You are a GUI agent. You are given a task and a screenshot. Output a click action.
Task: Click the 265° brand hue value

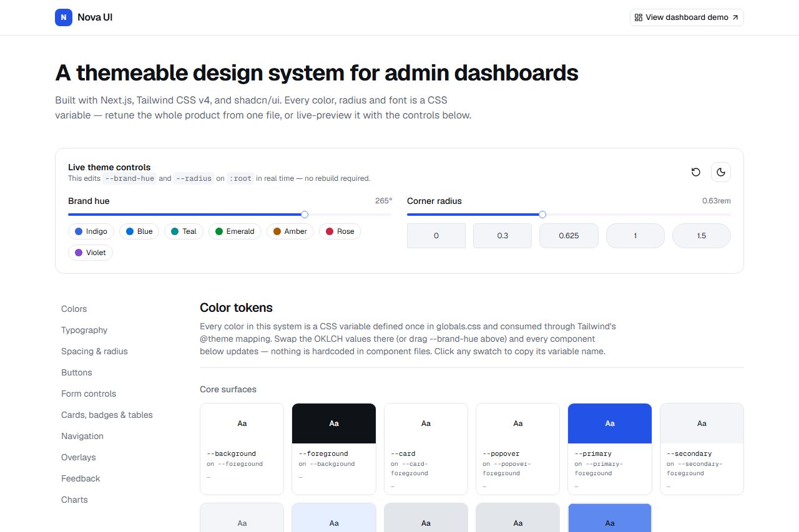coord(384,201)
